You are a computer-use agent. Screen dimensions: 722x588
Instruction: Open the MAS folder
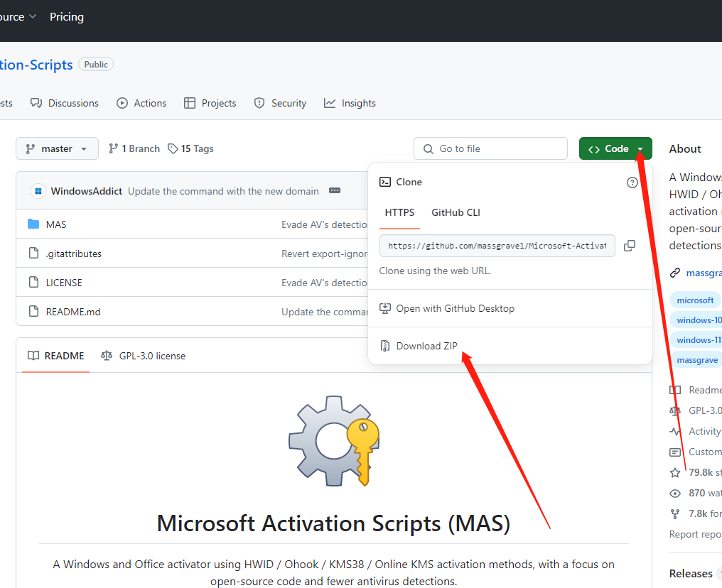pyautogui.click(x=56, y=224)
